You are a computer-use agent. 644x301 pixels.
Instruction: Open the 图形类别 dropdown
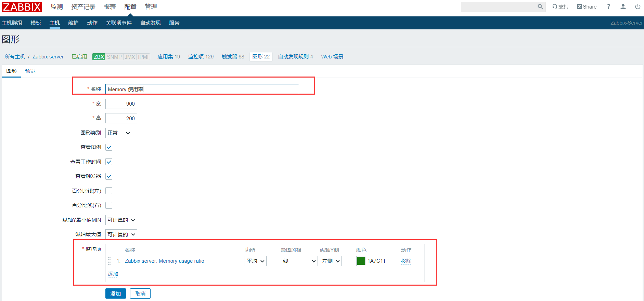pyautogui.click(x=119, y=133)
